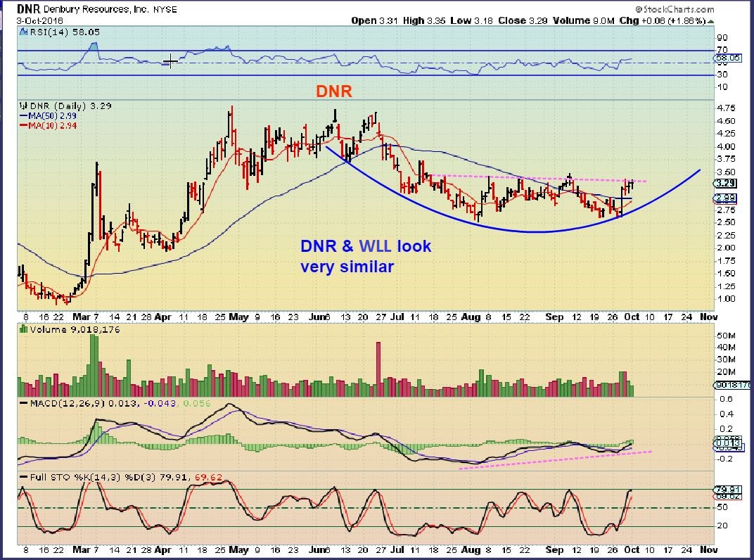Screen dimensions: 754x560
Task: Click the candlestick icon beside DNR (Daily)
Action: 24,106
